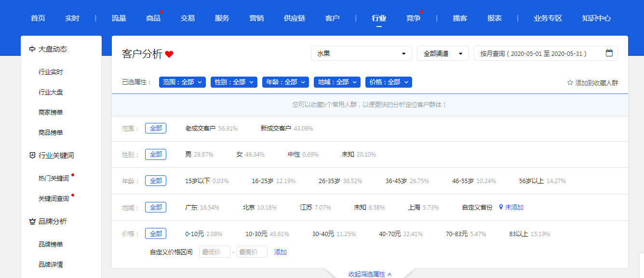Select 全部 in the 范围 filter row

pos(156,128)
